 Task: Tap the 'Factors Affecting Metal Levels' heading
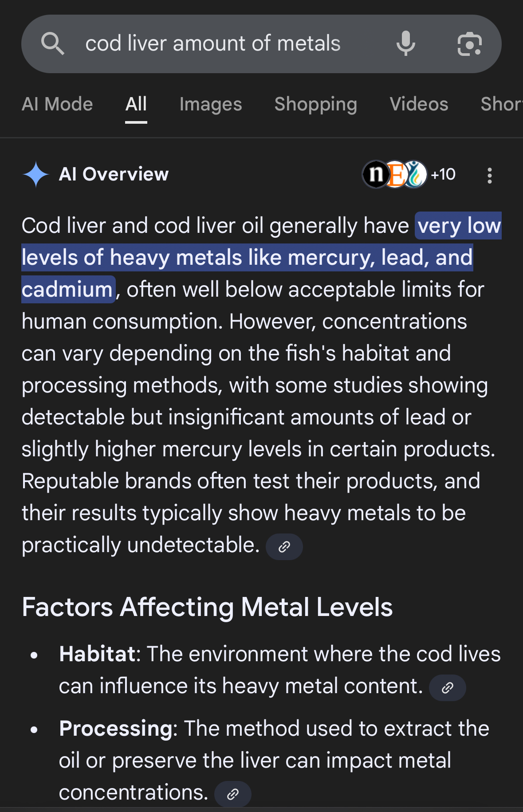click(x=207, y=607)
